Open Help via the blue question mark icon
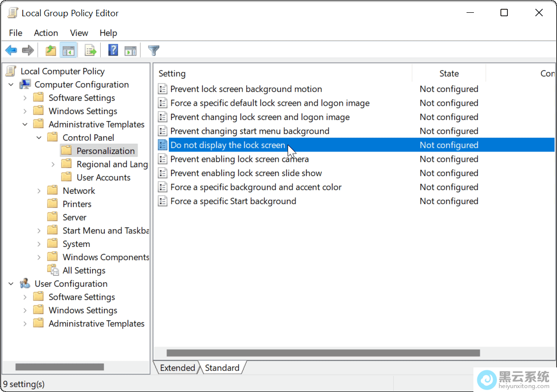Viewport: 557px width, 392px height. (113, 50)
